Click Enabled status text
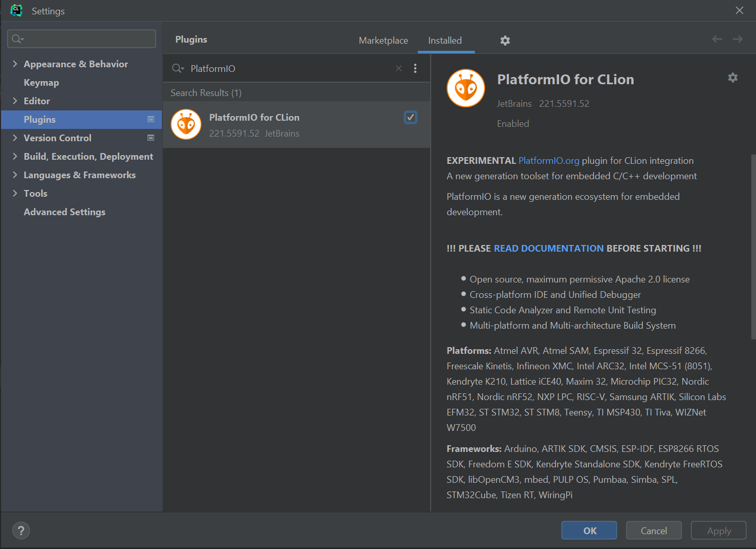Screen dimensions: 756x549 [x=513, y=124]
